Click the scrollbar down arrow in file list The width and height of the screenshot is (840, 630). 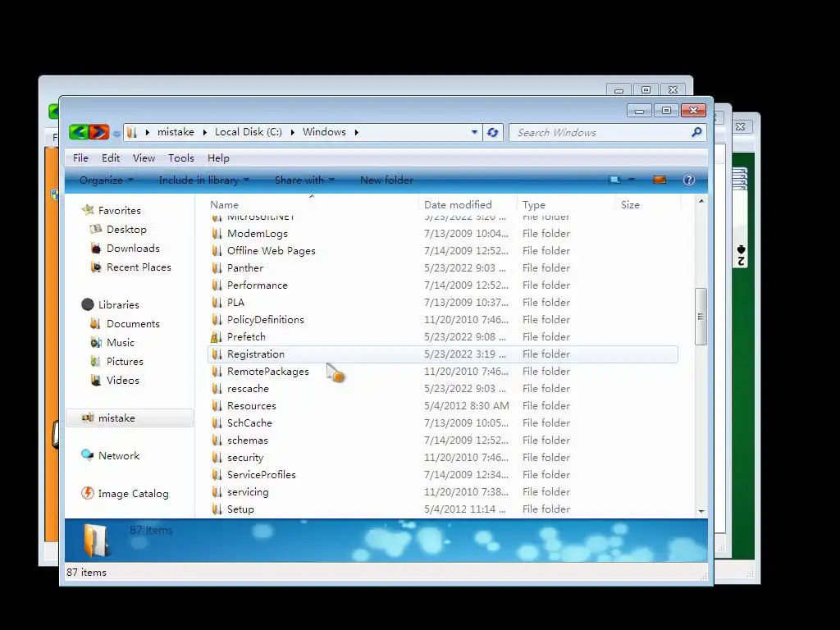pos(701,511)
